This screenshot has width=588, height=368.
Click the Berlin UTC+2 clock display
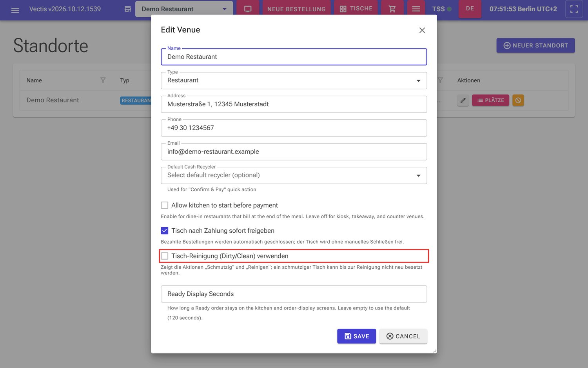pos(523,9)
